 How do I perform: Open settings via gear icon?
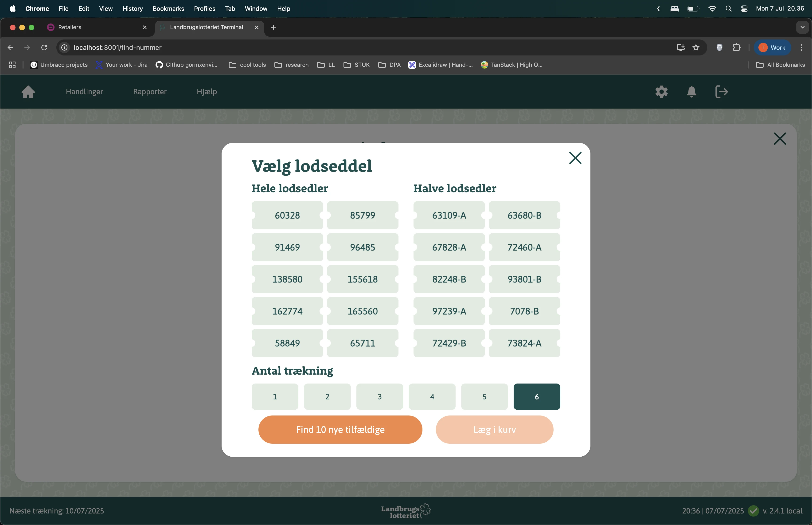tap(661, 92)
